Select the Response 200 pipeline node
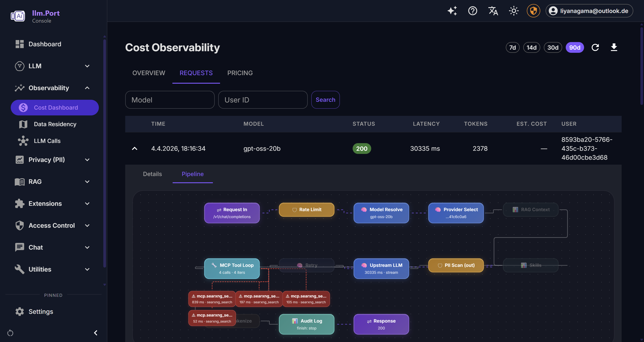Image resolution: width=644 pixels, height=342 pixels. pos(381,325)
